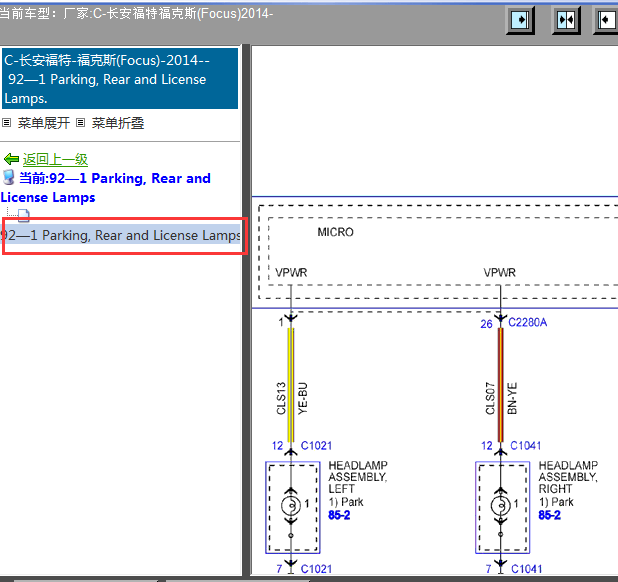Click the right VPWR label
The width and height of the screenshot is (618, 582).
(x=499, y=272)
